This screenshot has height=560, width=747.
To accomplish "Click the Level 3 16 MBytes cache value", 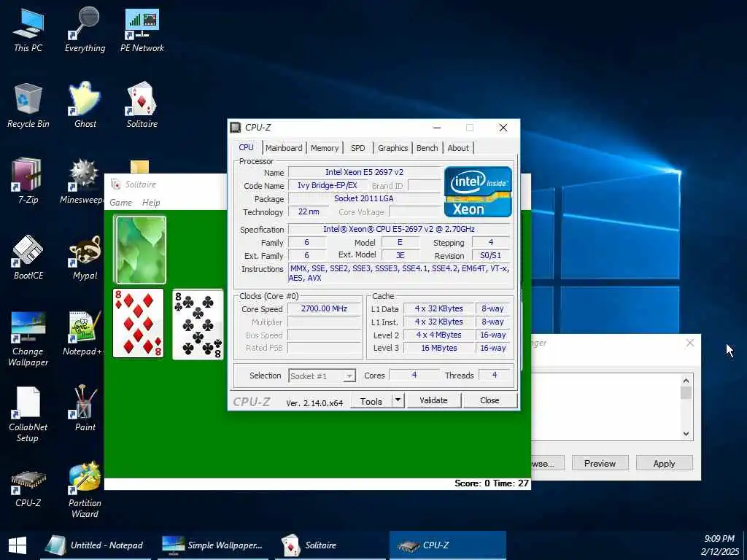I will coord(438,348).
